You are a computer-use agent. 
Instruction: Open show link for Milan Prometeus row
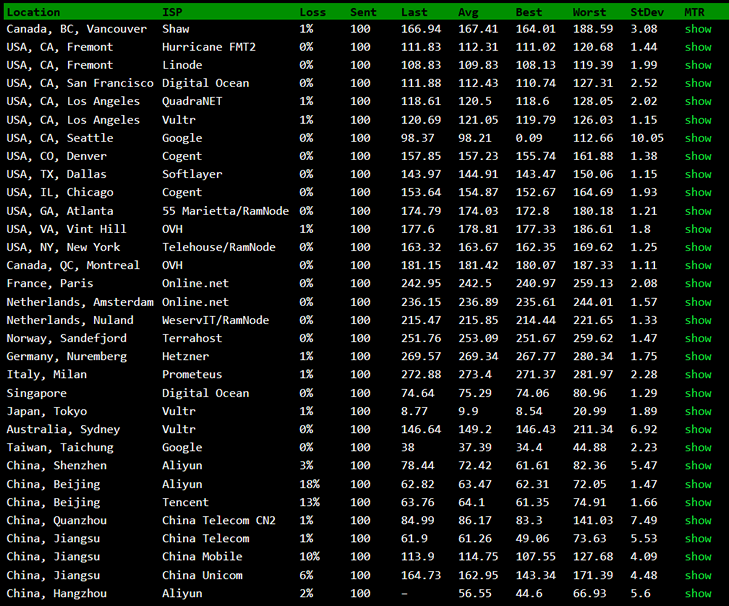tap(698, 375)
